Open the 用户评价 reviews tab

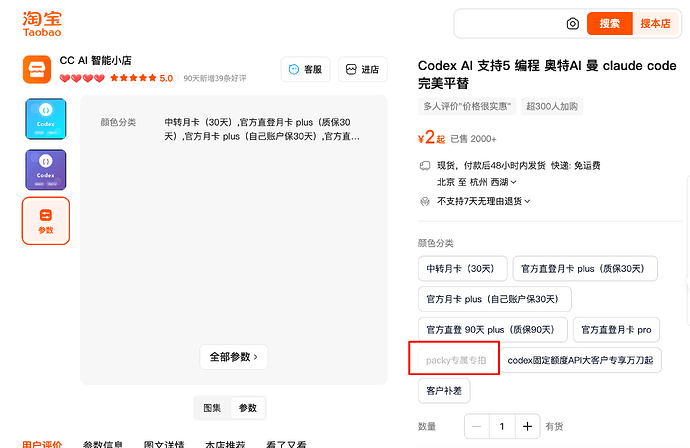(x=42, y=444)
